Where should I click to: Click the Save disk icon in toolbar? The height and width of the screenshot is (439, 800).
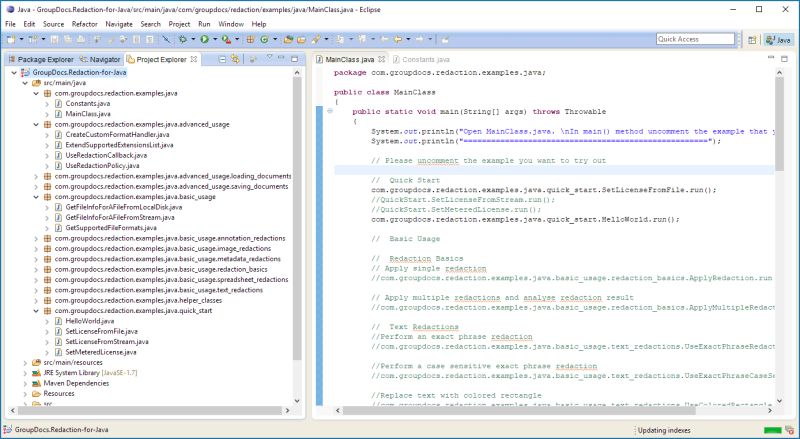tap(55, 39)
